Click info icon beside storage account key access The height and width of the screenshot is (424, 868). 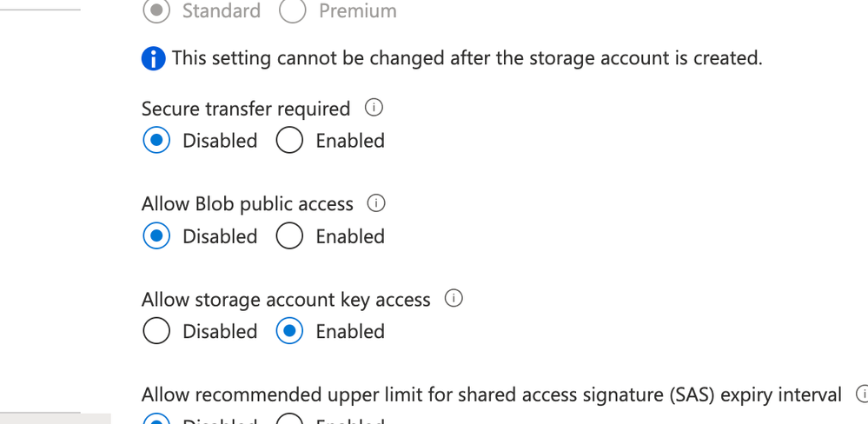[454, 299]
